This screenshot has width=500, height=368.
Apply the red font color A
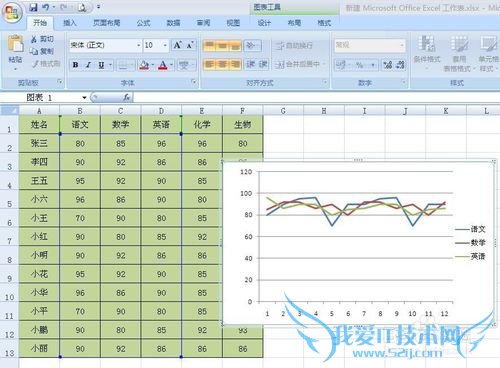click(x=163, y=65)
